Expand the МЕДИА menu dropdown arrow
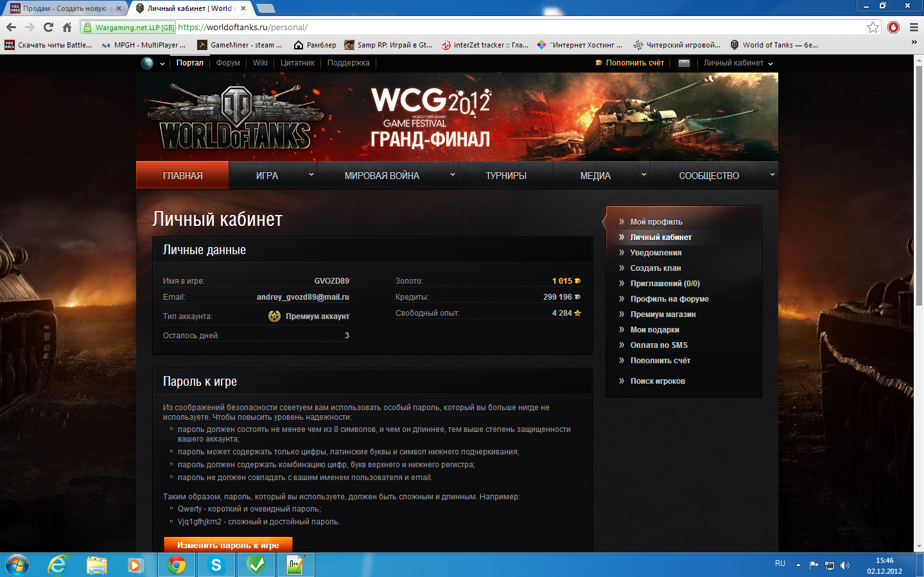Viewport: 924px width, 577px height. (x=644, y=175)
